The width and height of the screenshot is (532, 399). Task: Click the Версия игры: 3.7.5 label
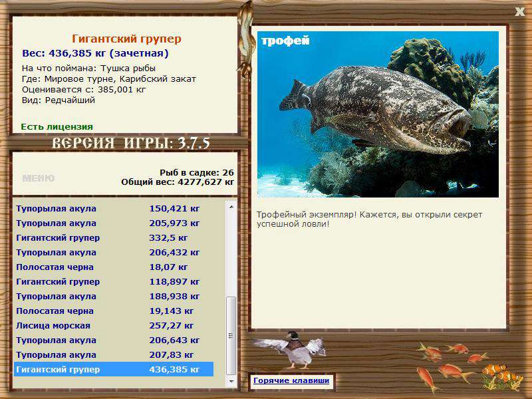(130, 143)
